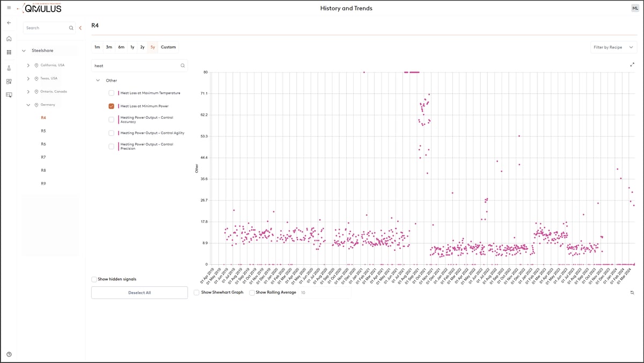The width and height of the screenshot is (644, 363).
Task: Check Heating Power Output - Control Accuracy
Action: coord(111,119)
